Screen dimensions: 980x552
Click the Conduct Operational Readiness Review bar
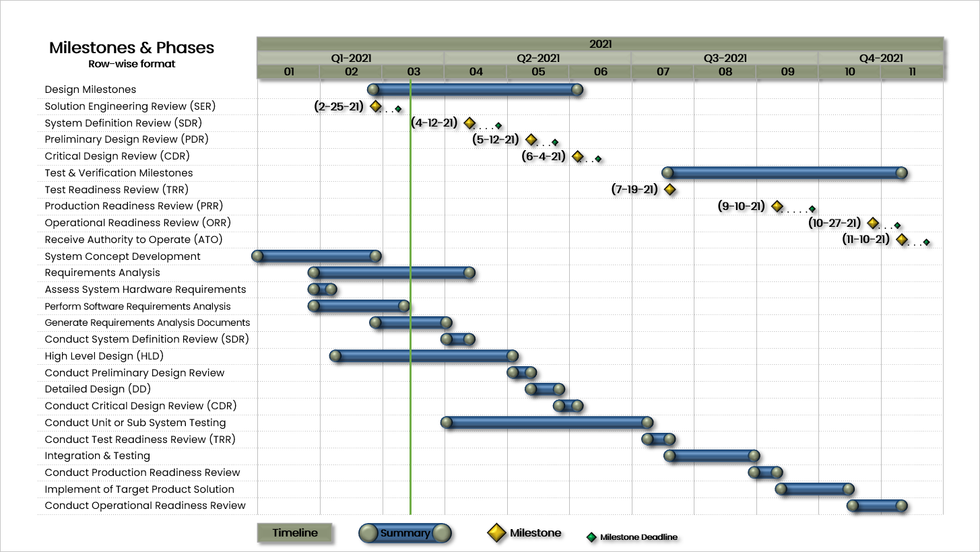(x=877, y=506)
